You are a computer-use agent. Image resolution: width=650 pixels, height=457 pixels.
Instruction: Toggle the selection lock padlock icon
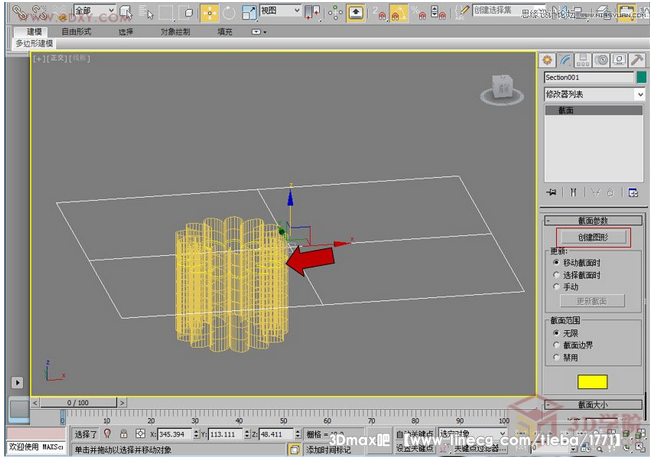[x=124, y=434]
